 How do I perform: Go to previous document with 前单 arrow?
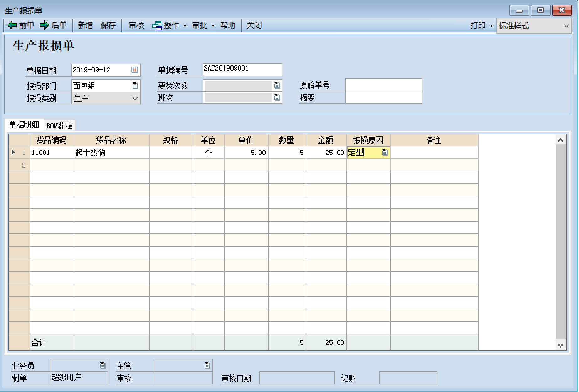21,25
